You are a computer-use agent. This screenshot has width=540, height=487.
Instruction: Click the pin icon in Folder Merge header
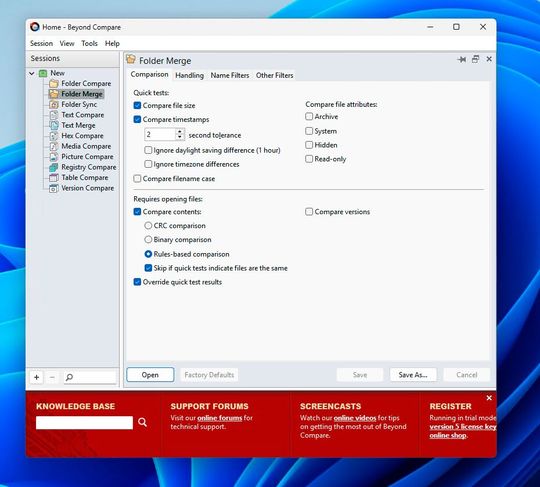pyautogui.click(x=461, y=60)
